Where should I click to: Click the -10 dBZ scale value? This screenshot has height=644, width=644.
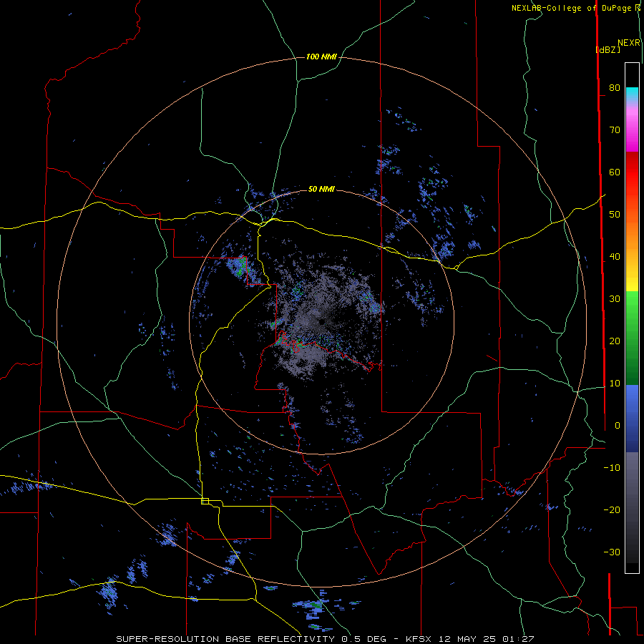612,467
